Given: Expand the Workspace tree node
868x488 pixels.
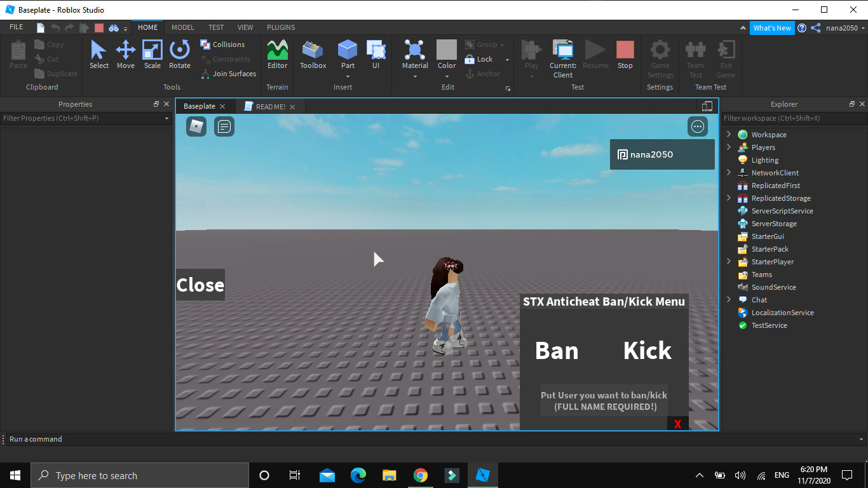Looking at the screenshot, I should pos(729,135).
